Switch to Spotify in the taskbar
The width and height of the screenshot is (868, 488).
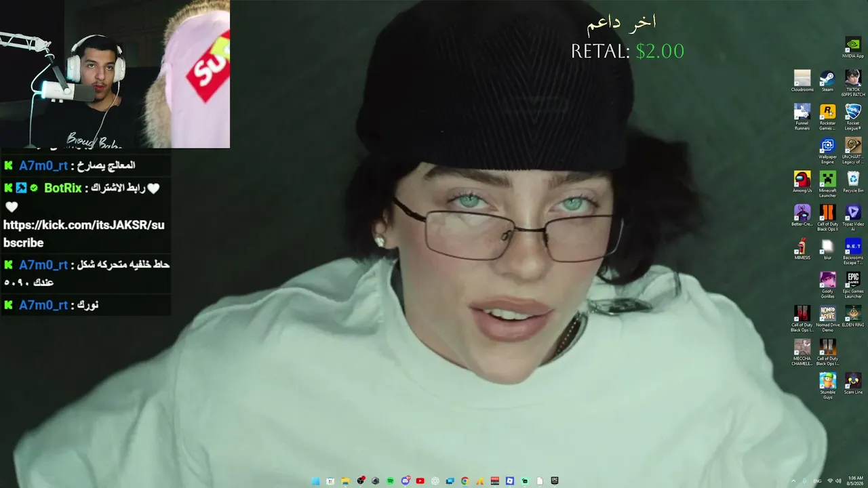390,481
